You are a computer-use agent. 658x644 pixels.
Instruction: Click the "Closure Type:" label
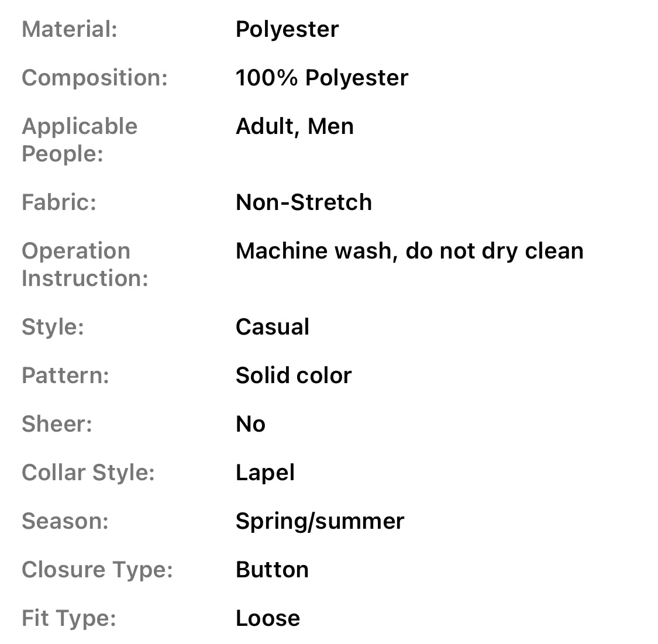(97, 570)
